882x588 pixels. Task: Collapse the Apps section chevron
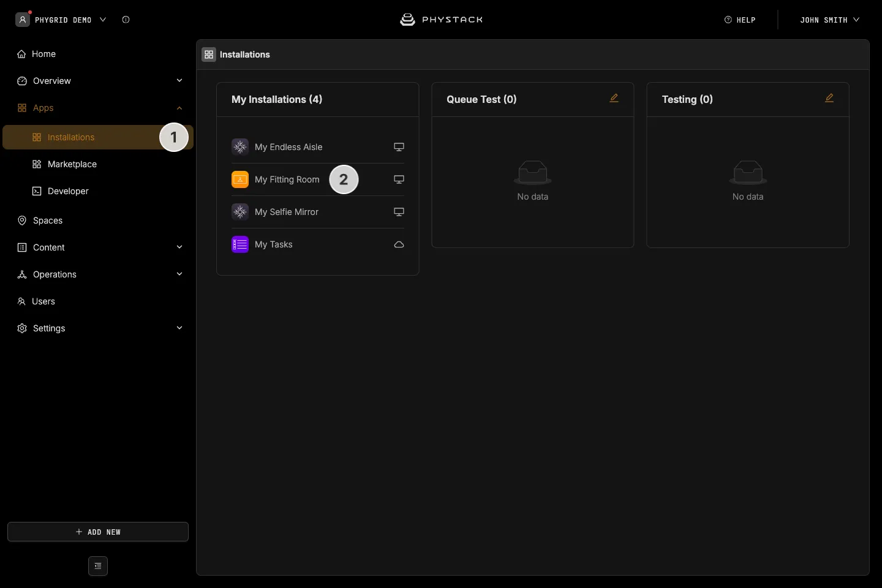point(179,108)
